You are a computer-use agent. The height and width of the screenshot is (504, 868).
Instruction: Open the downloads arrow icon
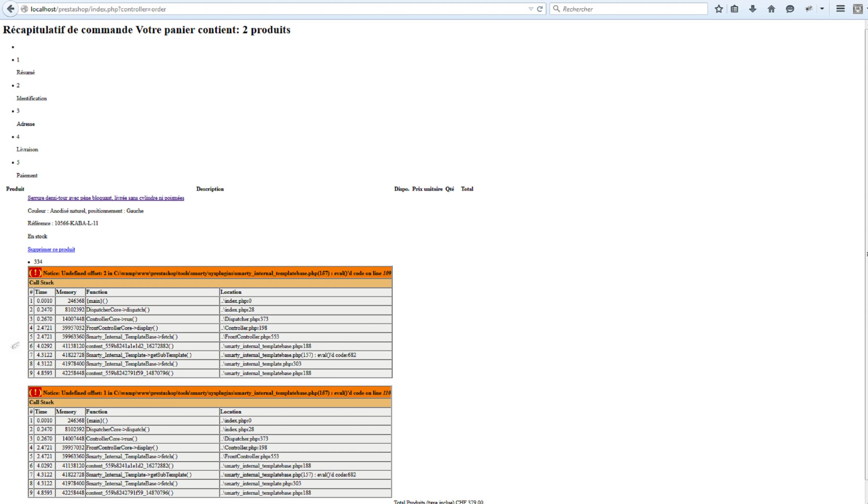point(753,9)
